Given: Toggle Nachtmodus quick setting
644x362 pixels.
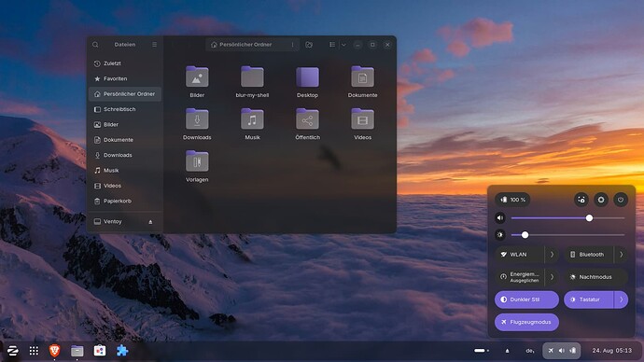Looking at the screenshot, I should point(596,277).
